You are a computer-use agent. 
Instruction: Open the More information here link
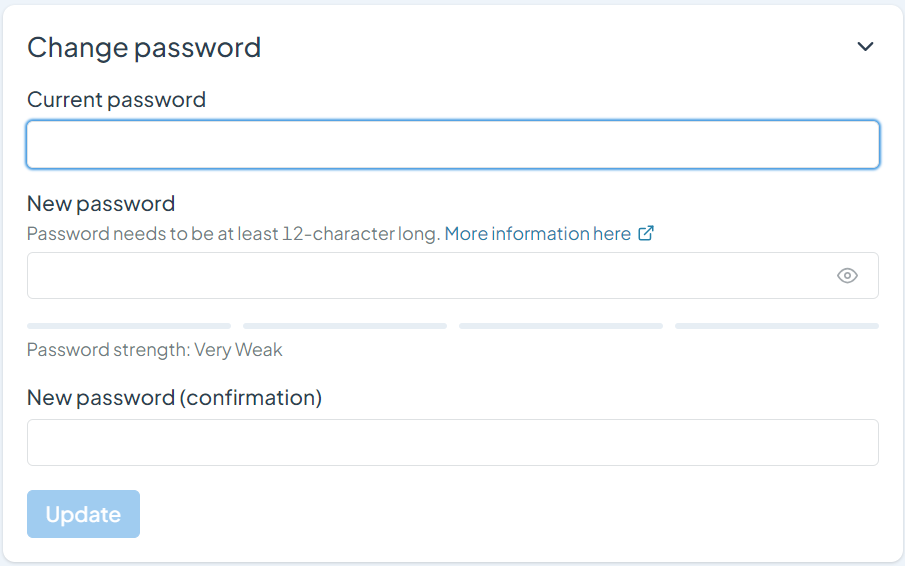pyautogui.click(x=537, y=234)
